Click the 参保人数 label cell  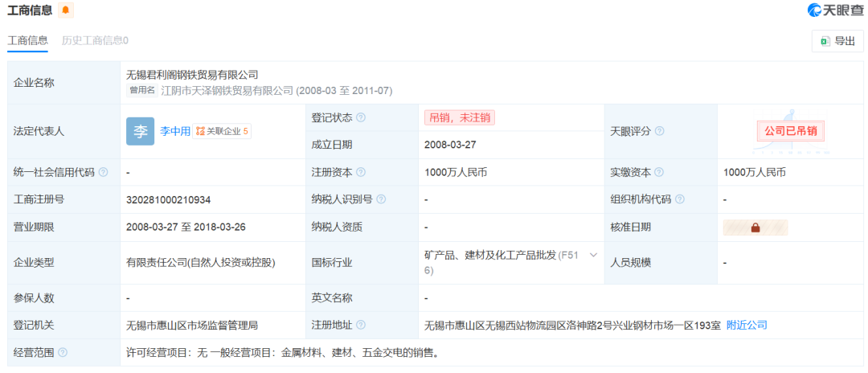click(x=63, y=298)
